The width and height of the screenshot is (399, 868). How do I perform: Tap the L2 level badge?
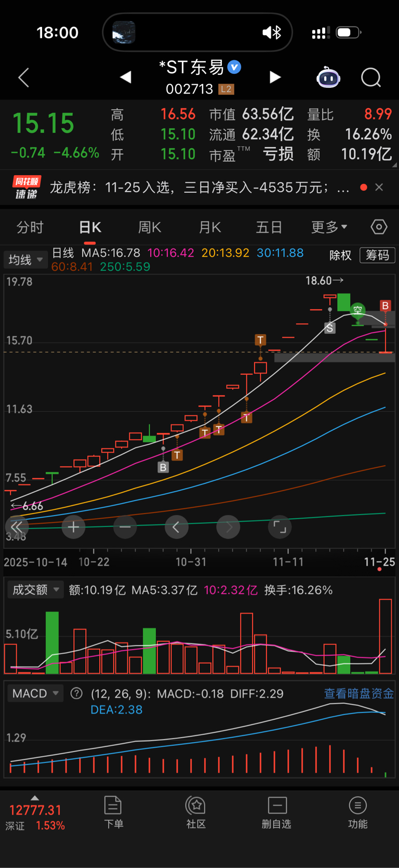[226, 89]
